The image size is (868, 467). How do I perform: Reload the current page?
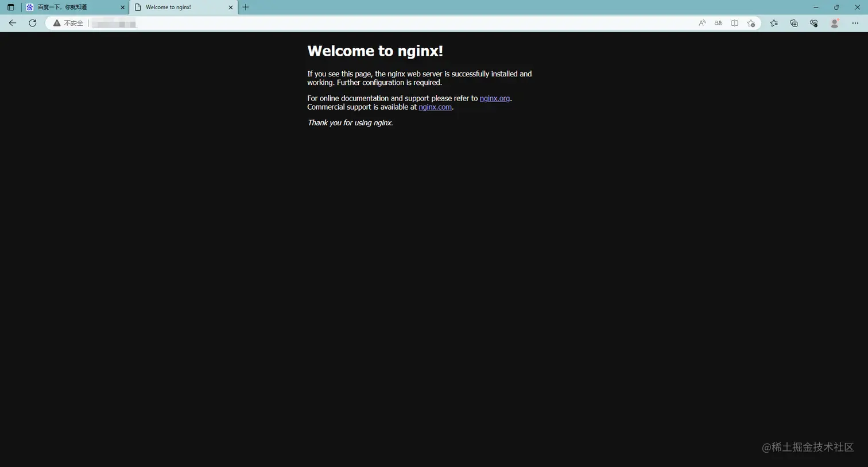pyautogui.click(x=33, y=23)
